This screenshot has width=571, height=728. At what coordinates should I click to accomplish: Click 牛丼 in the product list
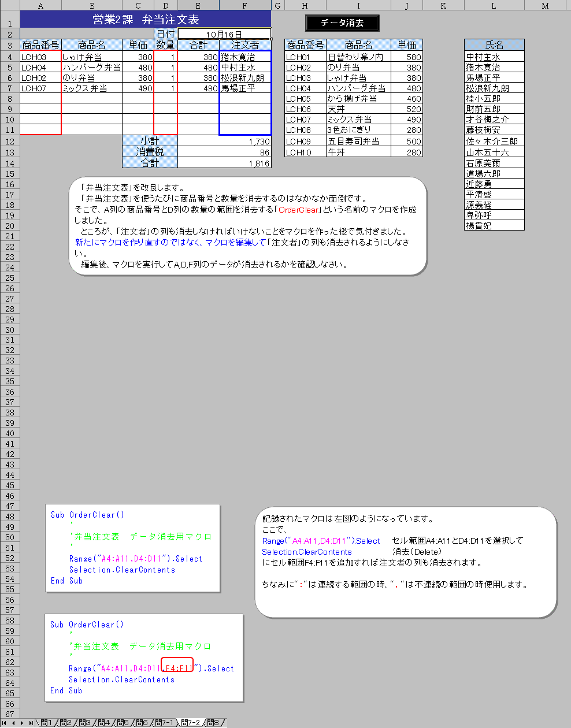(x=358, y=153)
